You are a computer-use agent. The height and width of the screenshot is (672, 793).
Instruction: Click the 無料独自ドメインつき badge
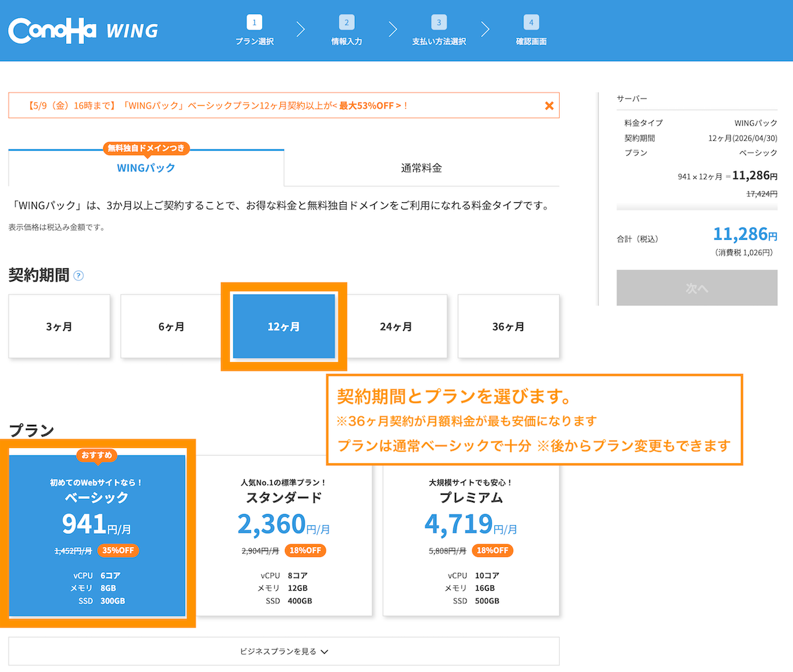click(x=146, y=148)
